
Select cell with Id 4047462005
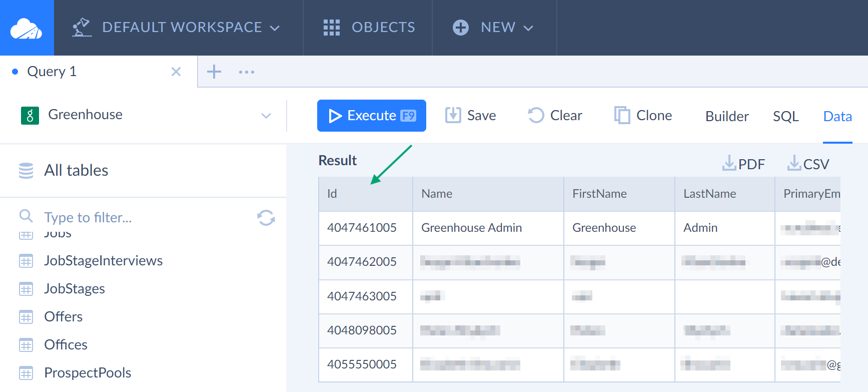[x=366, y=262]
